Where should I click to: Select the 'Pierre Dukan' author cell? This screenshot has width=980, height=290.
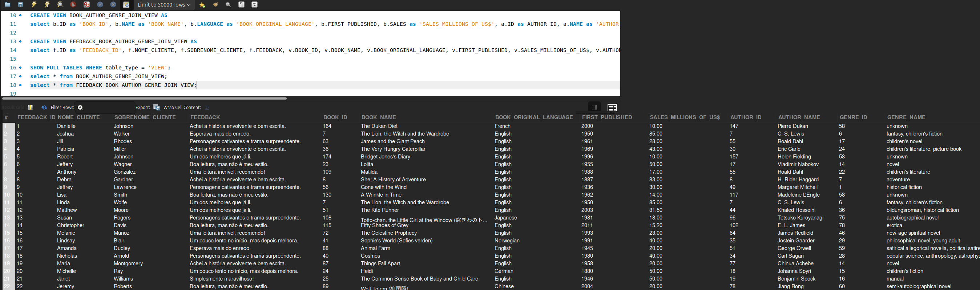(793, 126)
